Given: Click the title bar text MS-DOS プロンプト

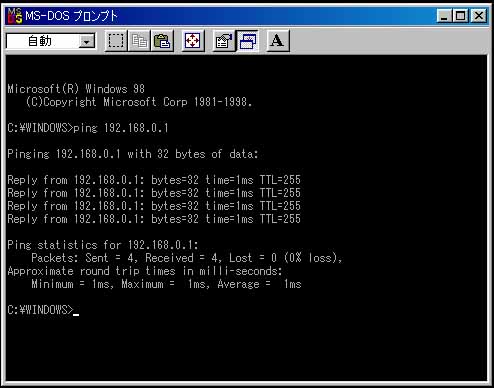Looking at the screenshot, I should coord(71,16).
